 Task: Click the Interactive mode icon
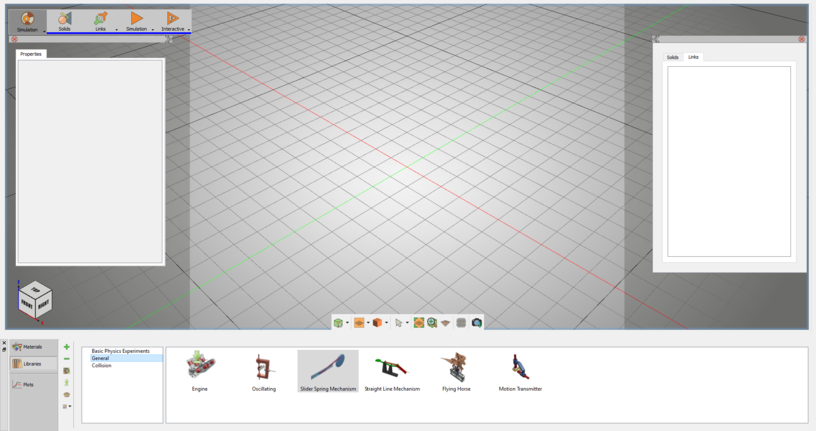(x=172, y=19)
